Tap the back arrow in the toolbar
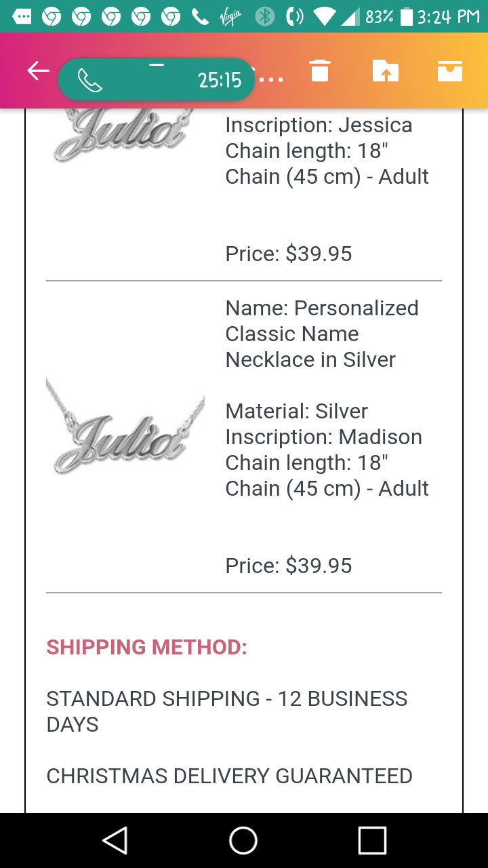488x868 pixels. [x=39, y=71]
